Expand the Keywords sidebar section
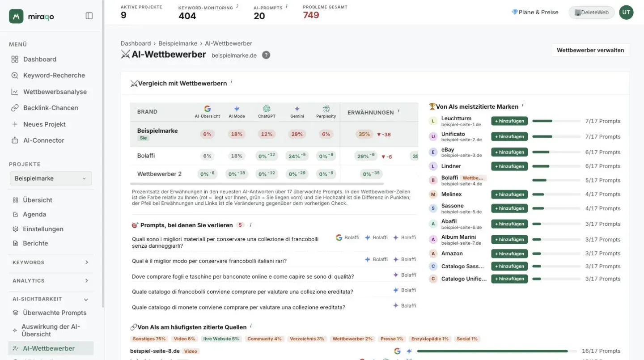The width and height of the screenshot is (644, 360). tap(51, 262)
